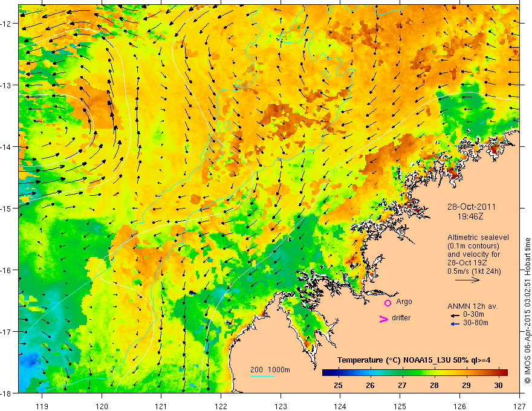Click the Argo legend label

coord(404,302)
